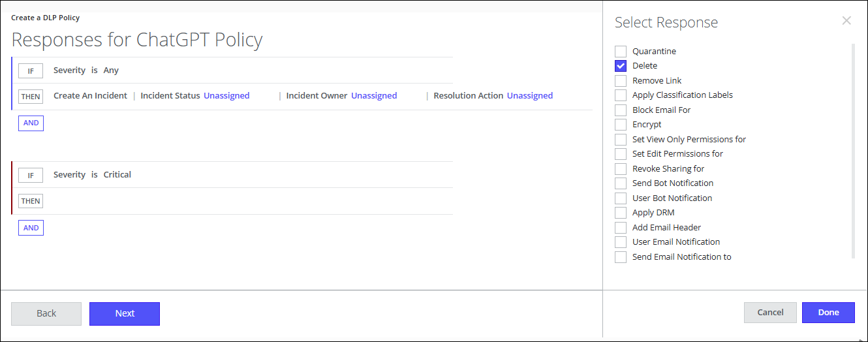Viewport: 868px width, 342px height.
Task: Cancel the response selection
Action: pos(770,313)
